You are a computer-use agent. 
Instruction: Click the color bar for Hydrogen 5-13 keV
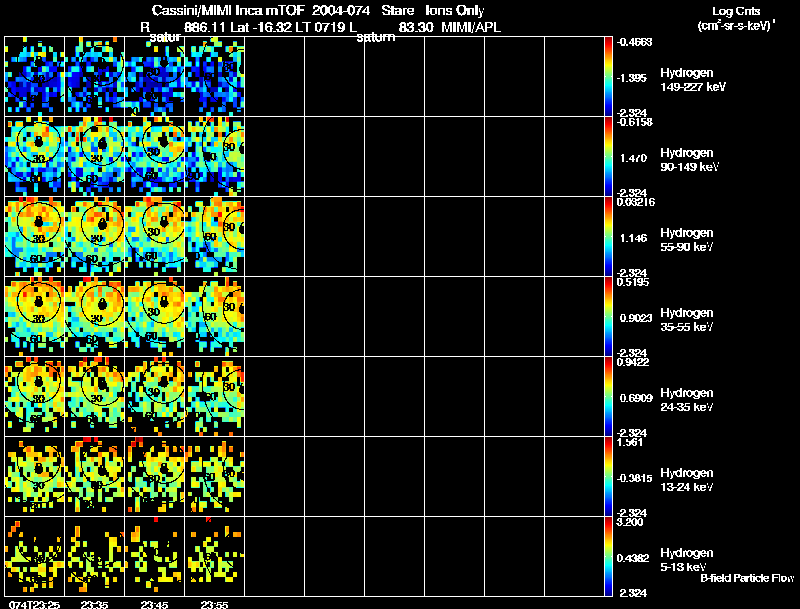click(x=608, y=556)
